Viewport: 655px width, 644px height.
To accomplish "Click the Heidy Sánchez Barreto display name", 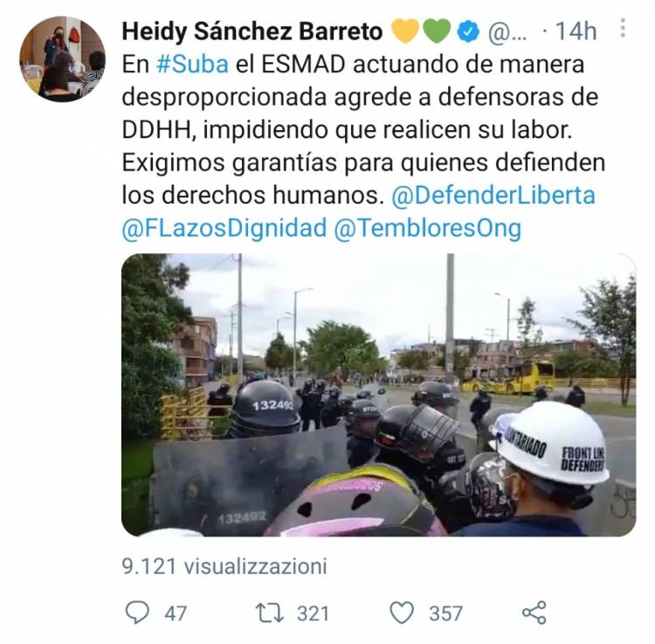I will click(x=252, y=31).
